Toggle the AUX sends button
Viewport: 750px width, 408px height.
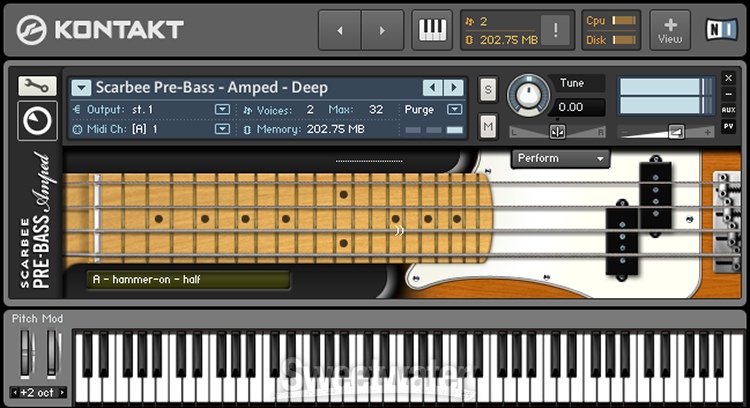point(728,110)
